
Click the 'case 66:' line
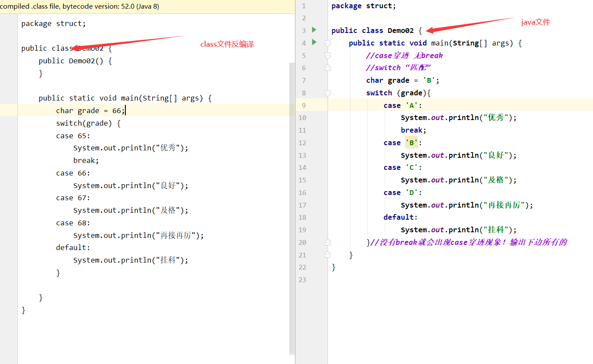point(73,173)
